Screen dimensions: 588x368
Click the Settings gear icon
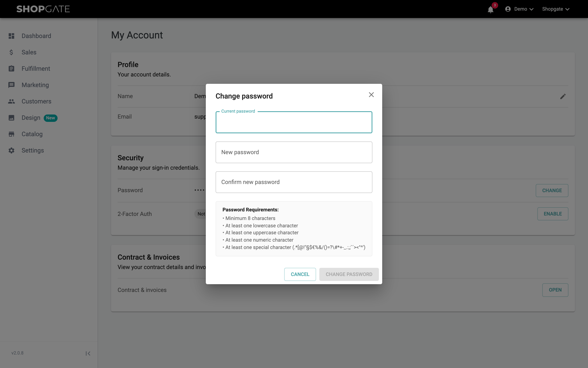11,150
